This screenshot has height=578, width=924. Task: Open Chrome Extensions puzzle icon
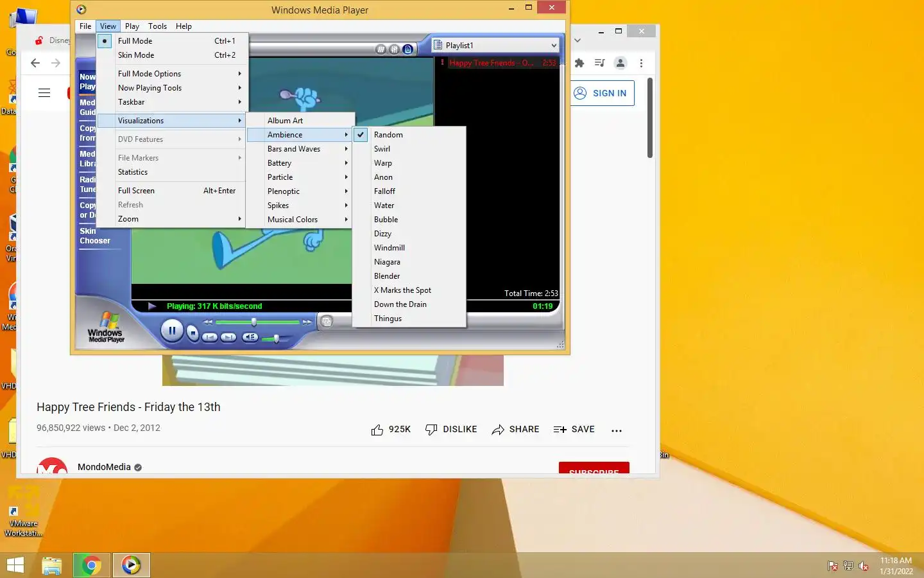coord(579,63)
